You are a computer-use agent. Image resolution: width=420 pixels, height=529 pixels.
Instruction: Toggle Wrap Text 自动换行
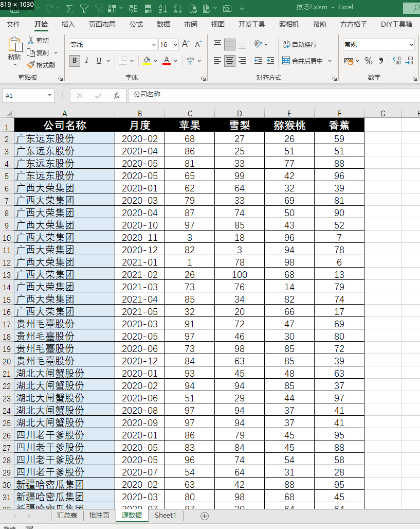coord(300,44)
